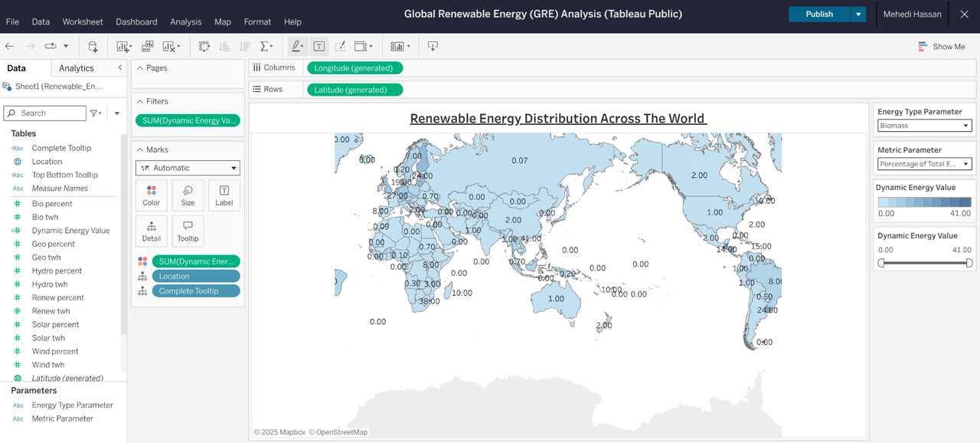Image resolution: width=980 pixels, height=443 pixels.
Task: Click the Search fields input box
Action: (x=45, y=113)
